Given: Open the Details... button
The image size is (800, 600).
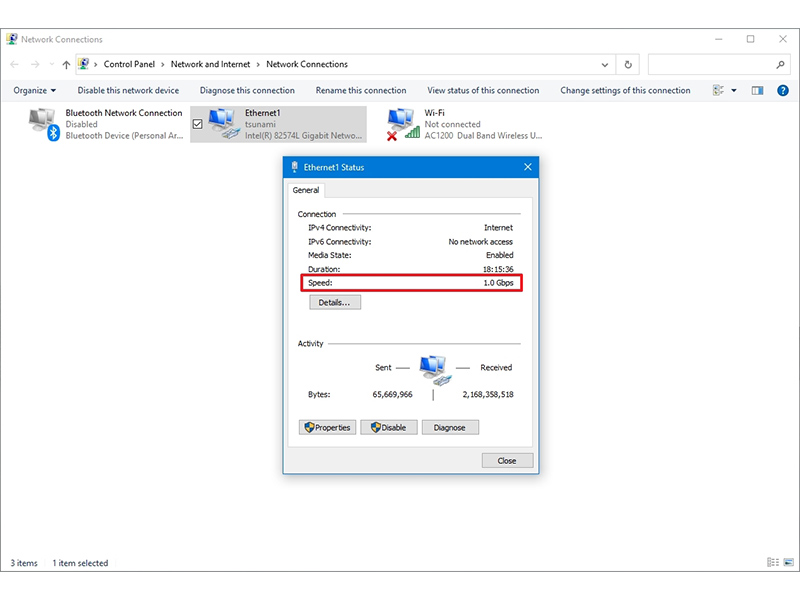Looking at the screenshot, I should tap(335, 302).
